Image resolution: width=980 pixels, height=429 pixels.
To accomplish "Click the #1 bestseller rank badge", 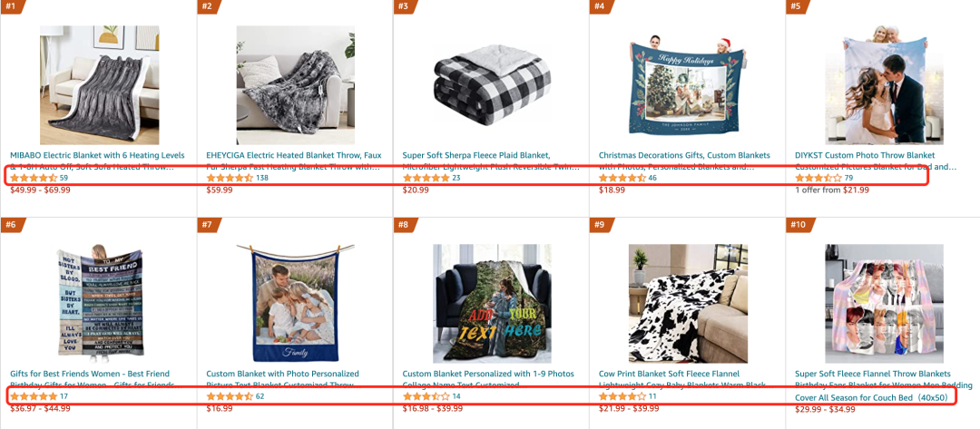I will 13,7.
